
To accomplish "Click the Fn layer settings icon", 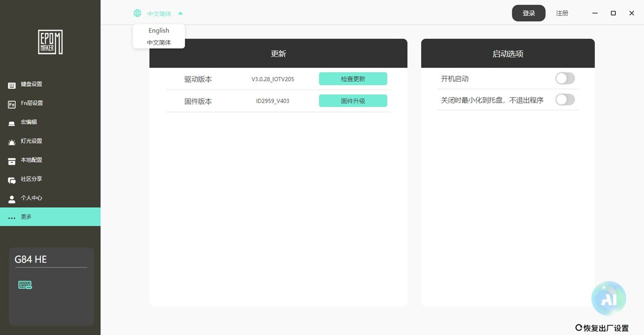I will click(x=12, y=104).
